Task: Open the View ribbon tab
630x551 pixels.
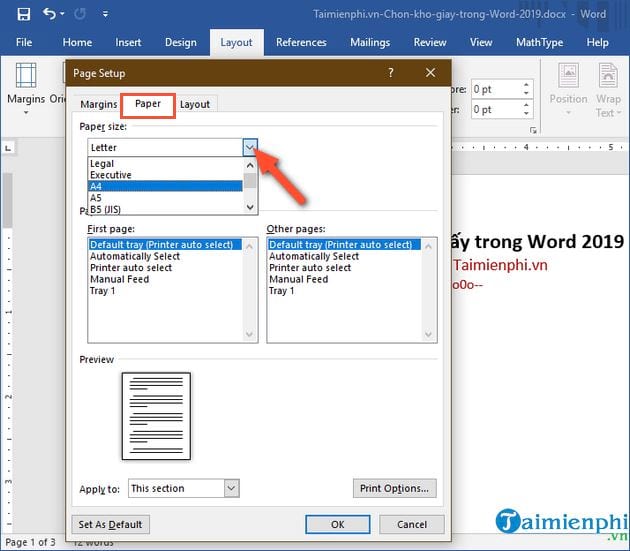Action: pos(481,42)
